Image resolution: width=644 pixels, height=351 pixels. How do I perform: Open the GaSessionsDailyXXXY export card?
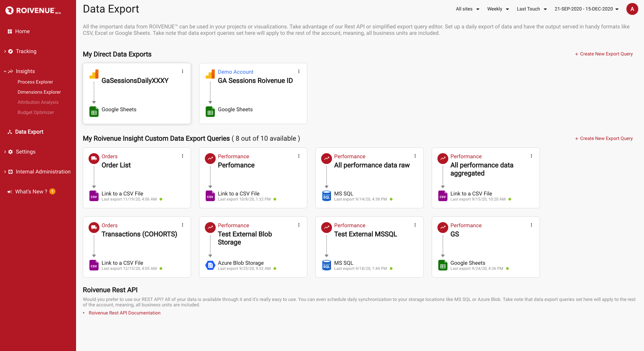click(137, 94)
